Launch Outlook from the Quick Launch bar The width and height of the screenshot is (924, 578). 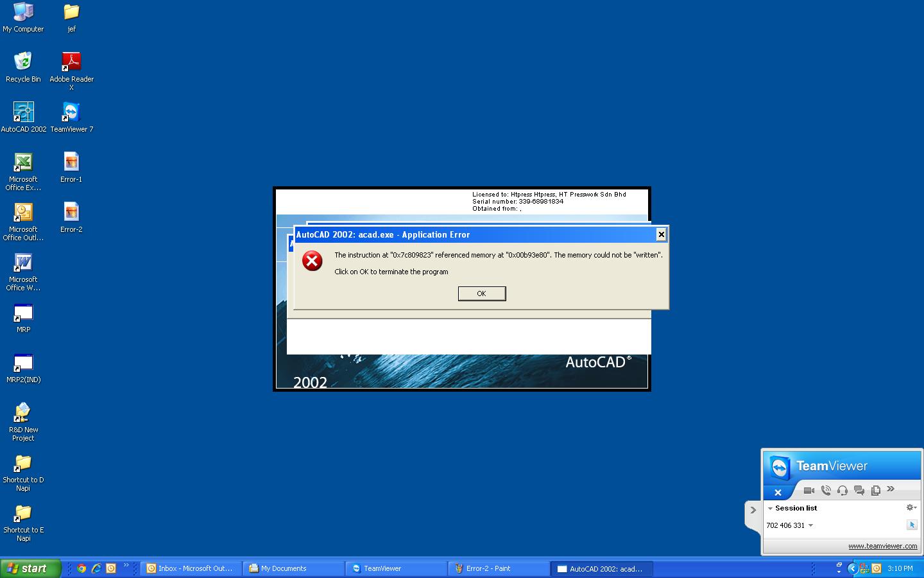click(x=111, y=568)
